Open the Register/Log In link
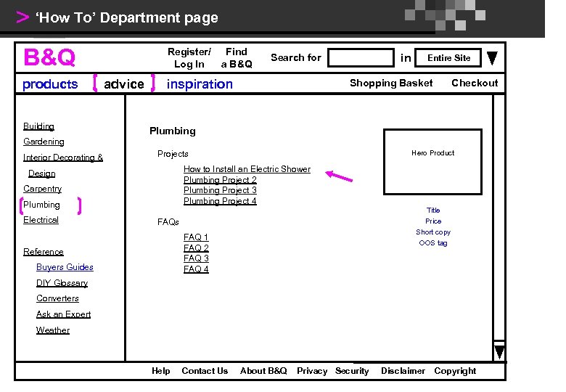The width and height of the screenshot is (566, 392). pyautogui.click(x=189, y=58)
